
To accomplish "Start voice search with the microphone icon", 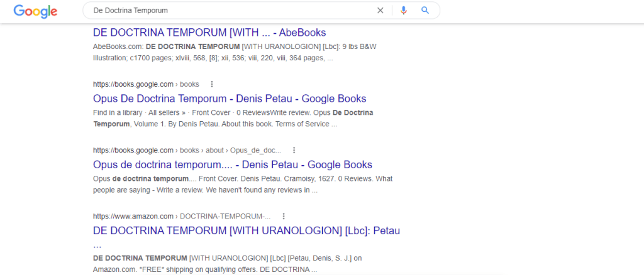I will coord(404,11).
